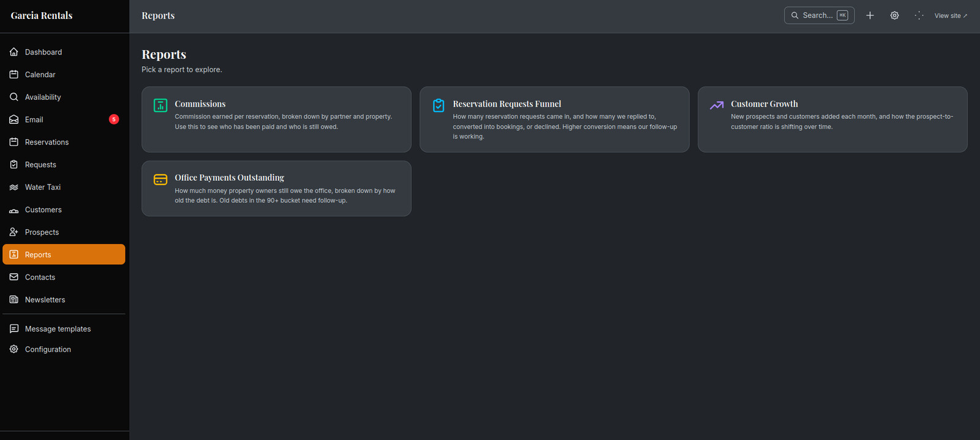Click the Dashboard home icon
Screen dimensions: 980x440
click(13, 52)
